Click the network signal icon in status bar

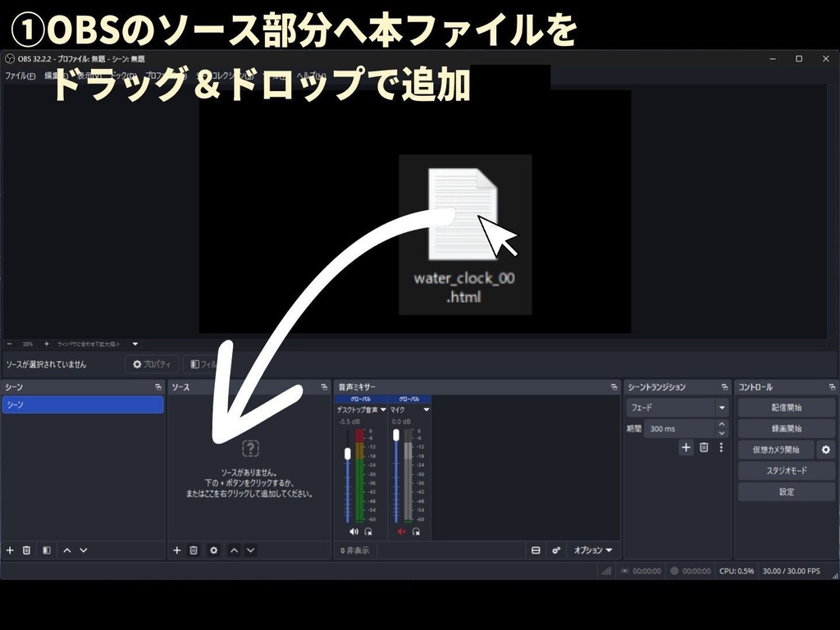pos(606,571)
